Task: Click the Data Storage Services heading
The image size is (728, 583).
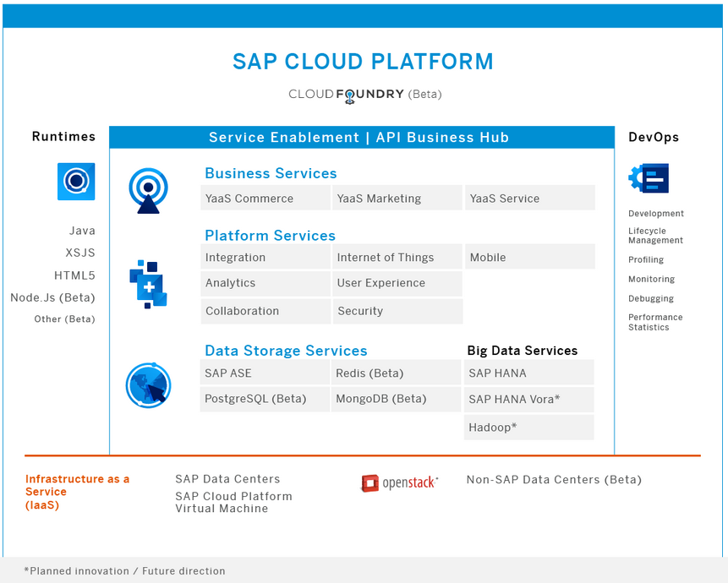Action: tap(286, 351)
